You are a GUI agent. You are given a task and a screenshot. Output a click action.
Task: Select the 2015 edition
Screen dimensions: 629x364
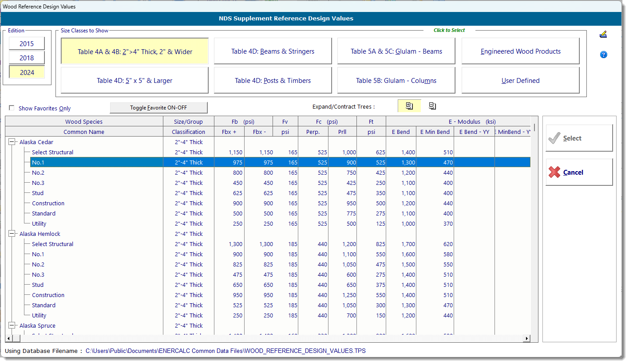click(x=27, y=43)
